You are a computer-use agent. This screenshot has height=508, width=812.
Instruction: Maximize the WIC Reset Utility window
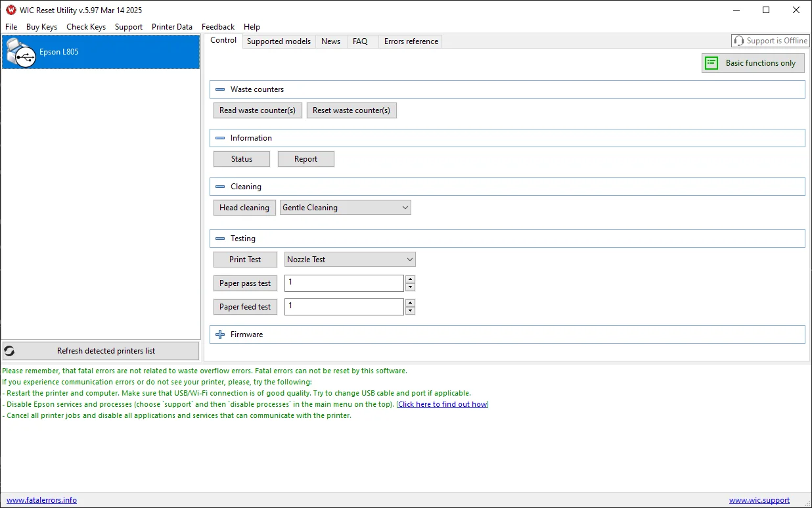click(766, 10)
